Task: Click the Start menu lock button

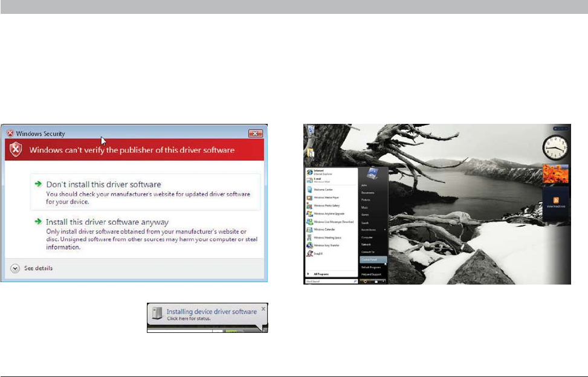Action: pyautogui.click(x=376, y=281)
